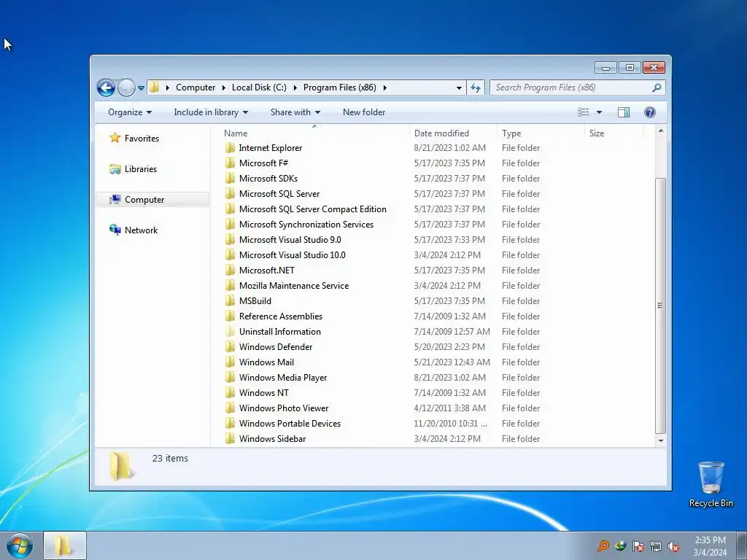Create a New folder

[x=364, y=112]
